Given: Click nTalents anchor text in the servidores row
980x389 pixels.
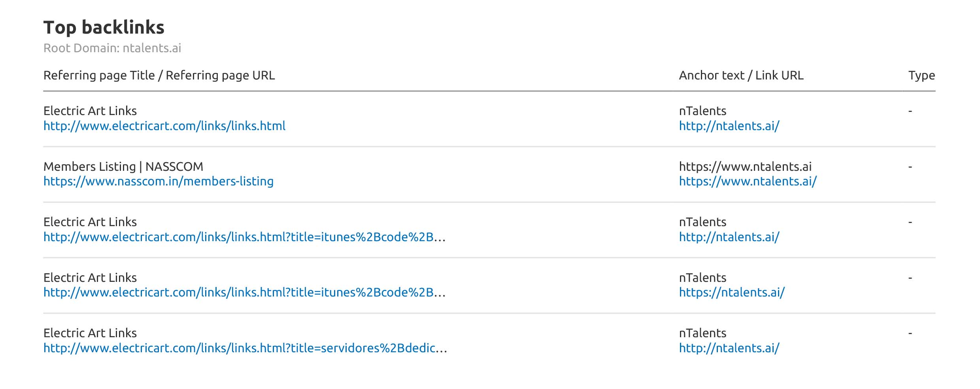Looking at the screenshot, I should [702, 333].
